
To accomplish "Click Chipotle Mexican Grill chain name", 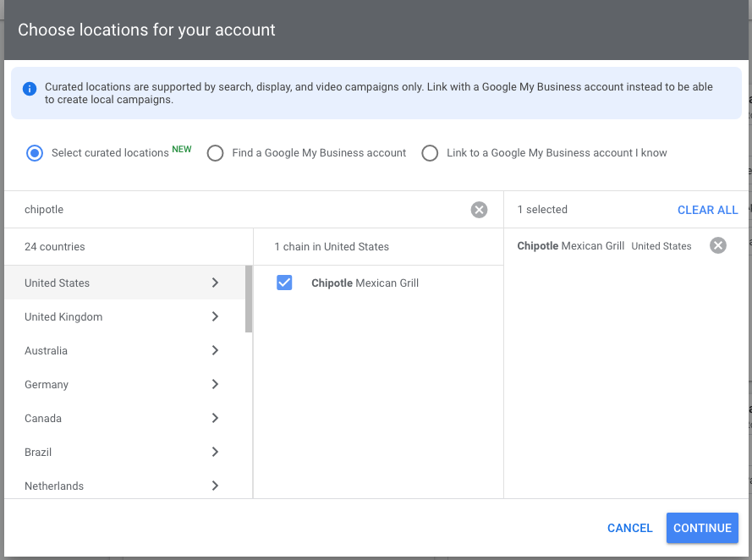I will coord(365,283).
